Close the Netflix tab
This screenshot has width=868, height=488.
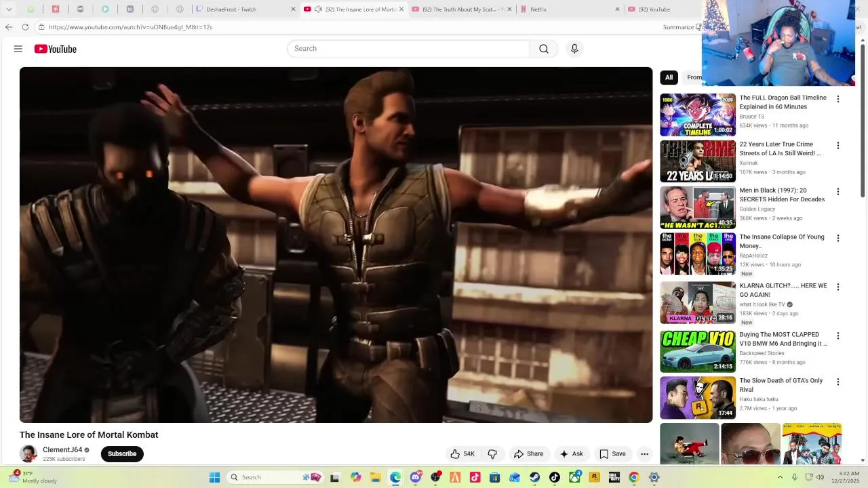[617, 9]
